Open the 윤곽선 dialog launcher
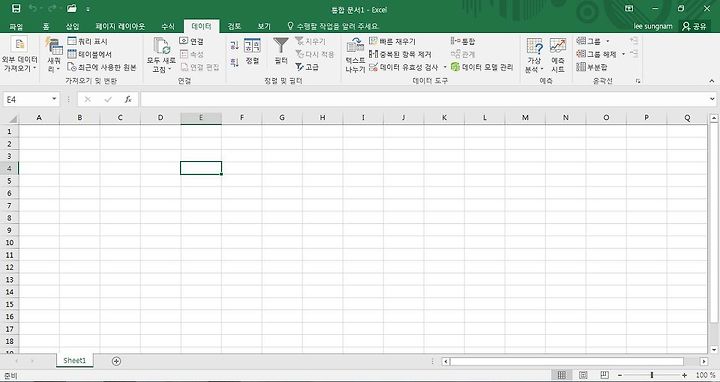The image size is (720, 382). pyautogui.click(x=638, y=81)
